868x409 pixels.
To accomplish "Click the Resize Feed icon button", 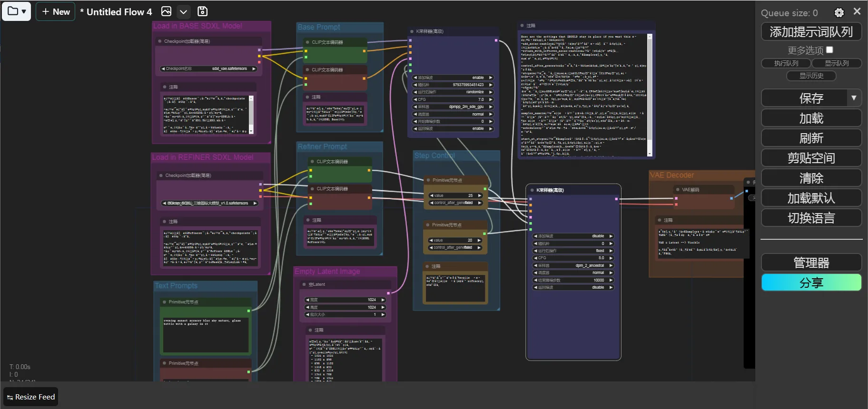I will click(x=31, y=397).
